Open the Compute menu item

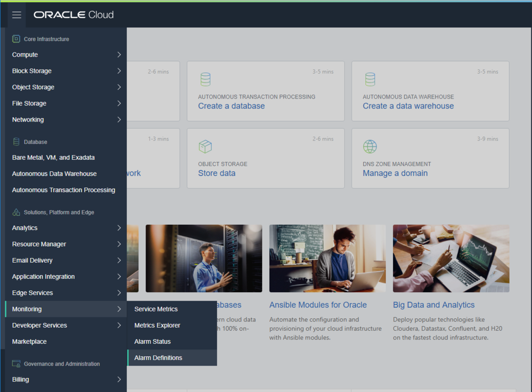point(66,55)
